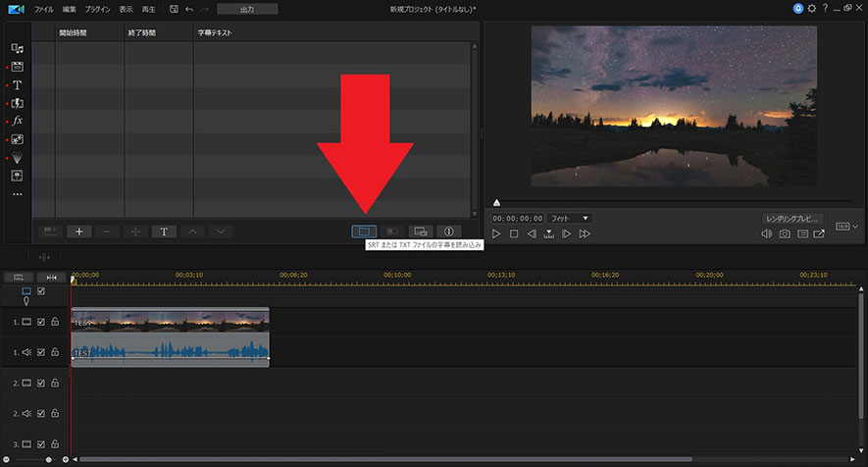Image resolution: width=868 pixels, height=467 pixels.
Task: Take a snapshot of the preview
Action: tap(785, 233)
